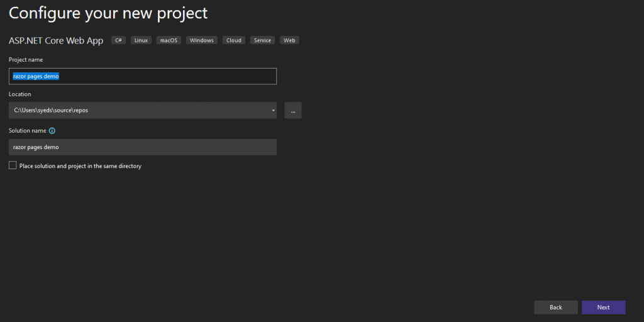Click the Configure your new project heading
The width and height of the screenshot is (644, 322).
coord(108,13)
